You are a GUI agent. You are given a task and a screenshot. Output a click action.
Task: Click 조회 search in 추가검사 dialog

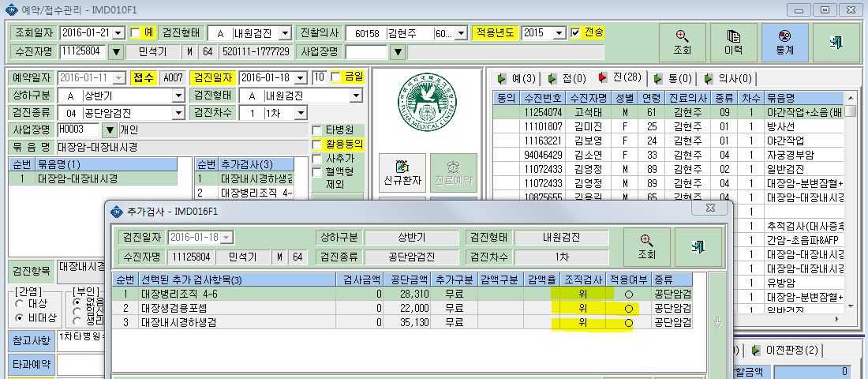(x=646, y=247)
